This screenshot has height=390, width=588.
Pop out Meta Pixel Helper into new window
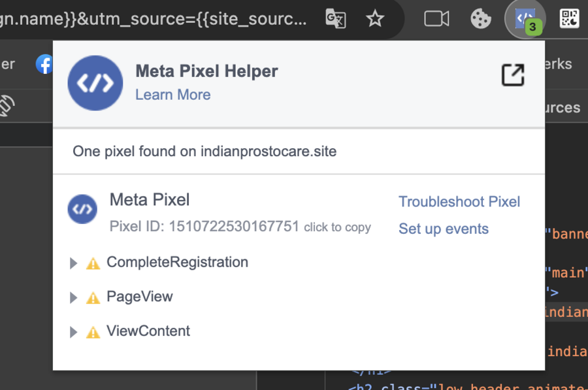(513, 75)
